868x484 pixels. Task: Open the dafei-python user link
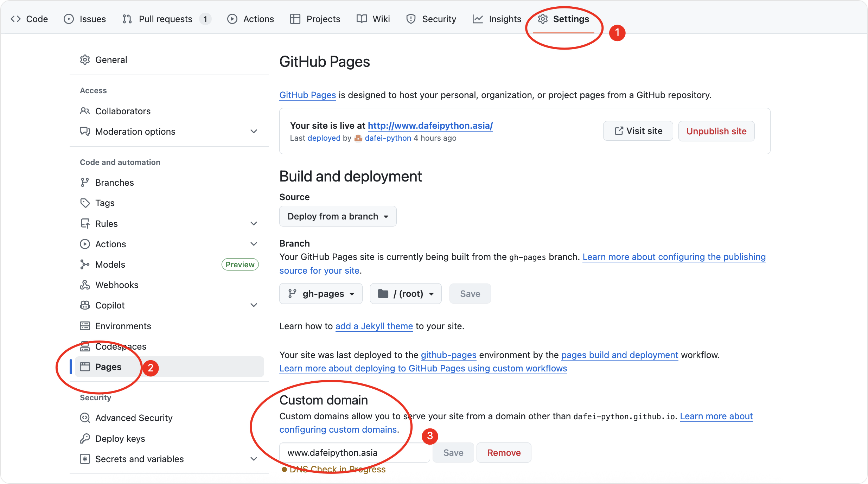click(x=388, y=138)
